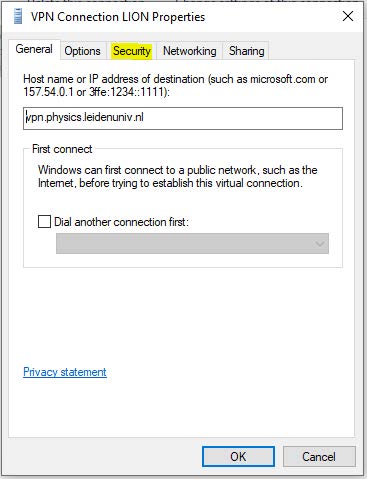
Task: Click the 'Dial another connection first:' label text
Action: (x=121, y=222)
